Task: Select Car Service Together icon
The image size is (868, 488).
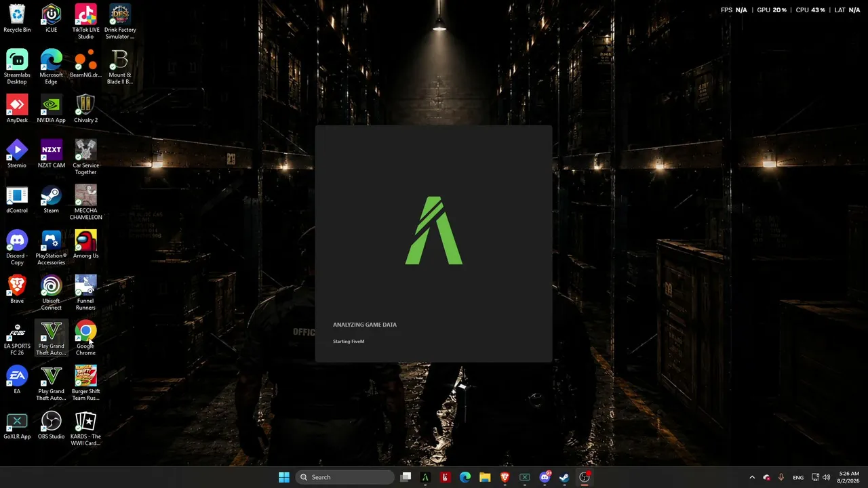Action: point(85,158)
